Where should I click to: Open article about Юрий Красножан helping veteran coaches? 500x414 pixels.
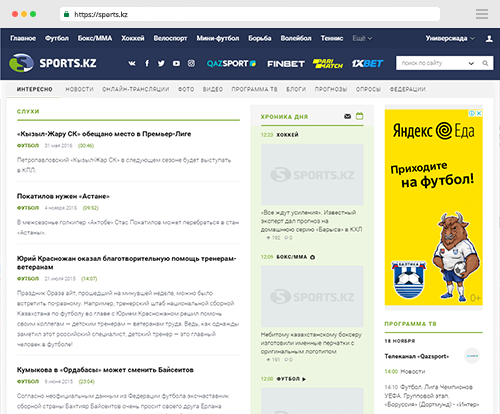click(127, 263)
